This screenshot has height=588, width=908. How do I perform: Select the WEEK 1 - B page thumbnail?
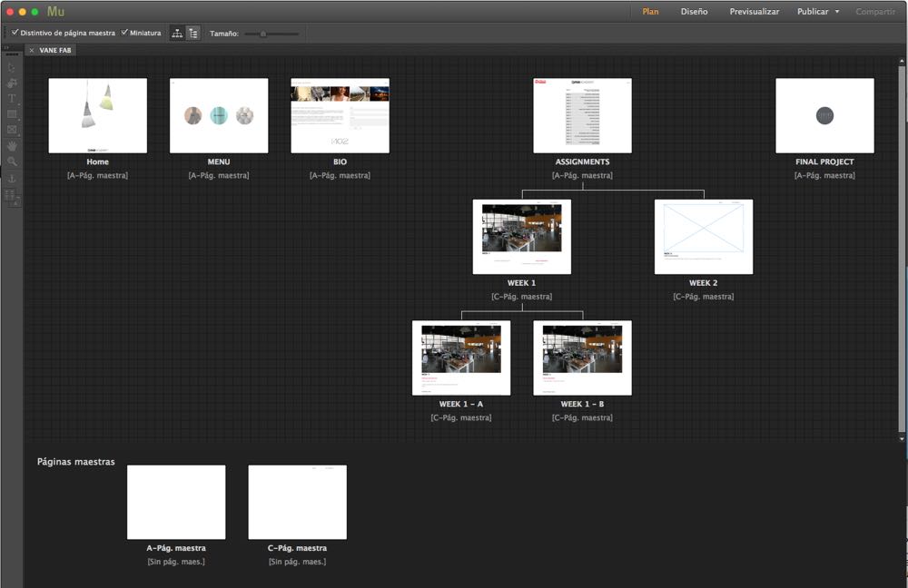click(583, 358)
